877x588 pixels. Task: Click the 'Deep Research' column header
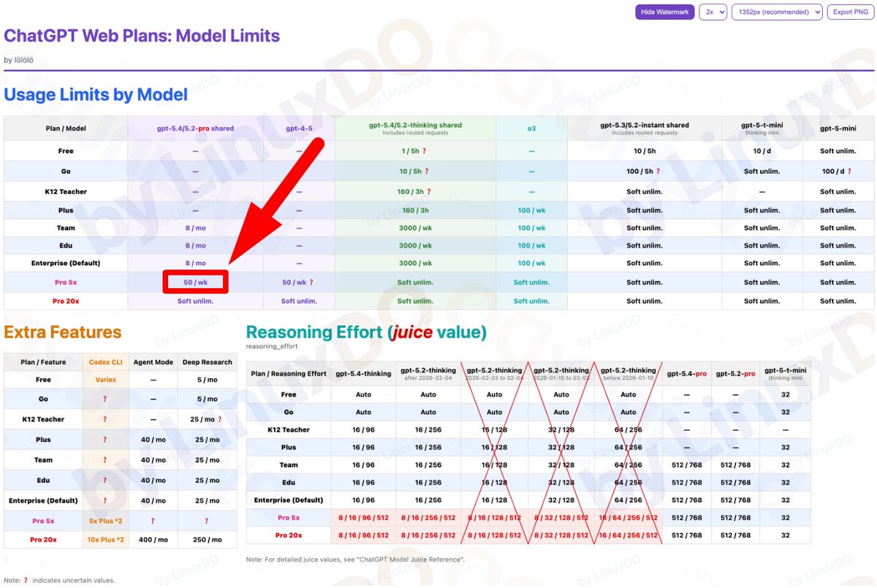pos(207,362)
